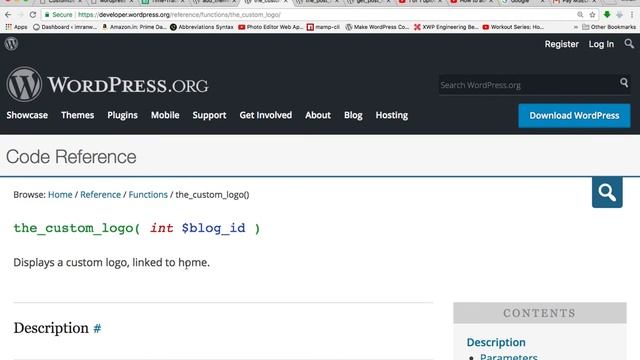This screenshot has height=360, width=640.
Task: Click the Log In link
Action: click(601, 44)
